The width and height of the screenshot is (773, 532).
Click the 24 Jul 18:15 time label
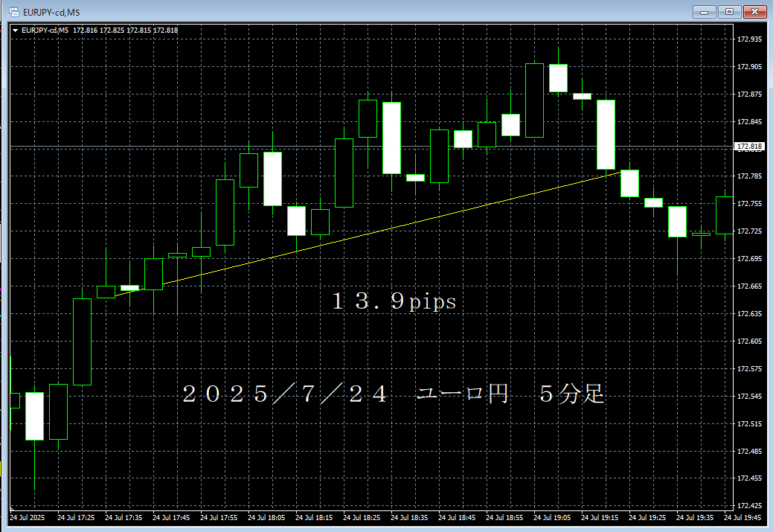point(314,518)
